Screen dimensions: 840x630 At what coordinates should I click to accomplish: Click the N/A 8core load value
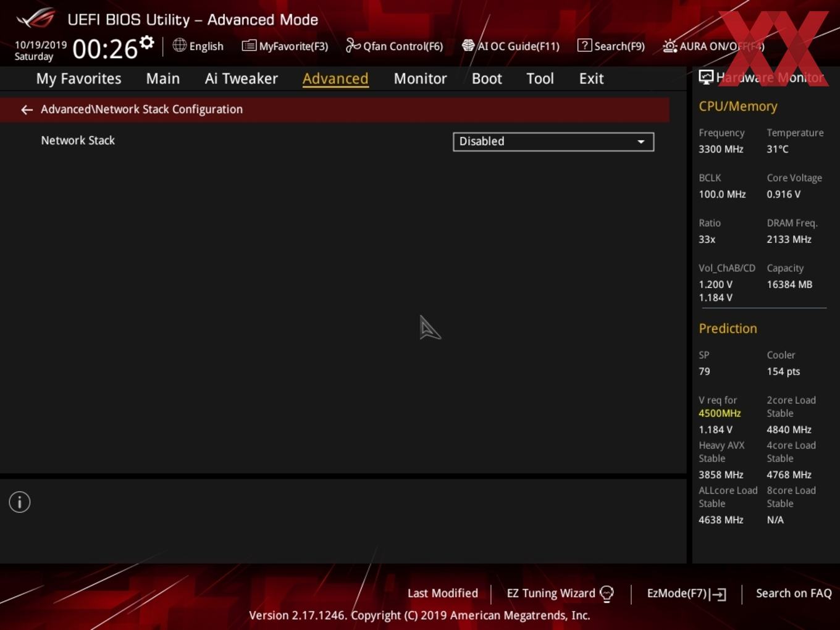pos(775,520)
